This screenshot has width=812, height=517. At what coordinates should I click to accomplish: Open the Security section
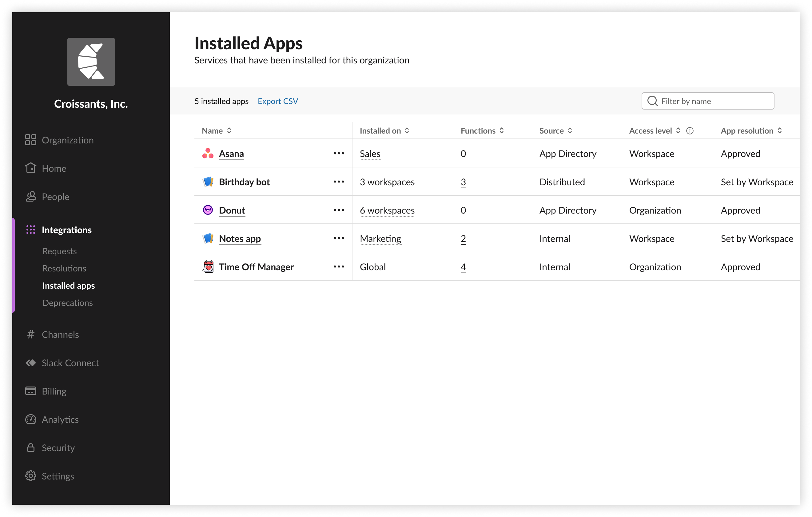click(x=58, y=448)
